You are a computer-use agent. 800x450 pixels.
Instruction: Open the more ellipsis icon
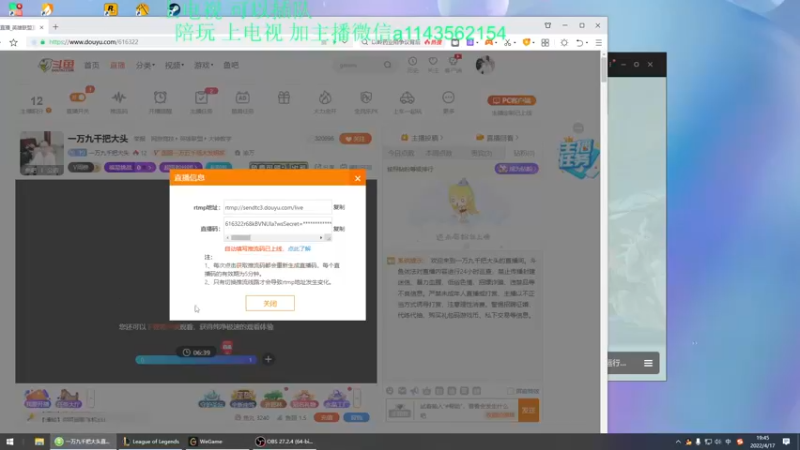click(448, 97)
